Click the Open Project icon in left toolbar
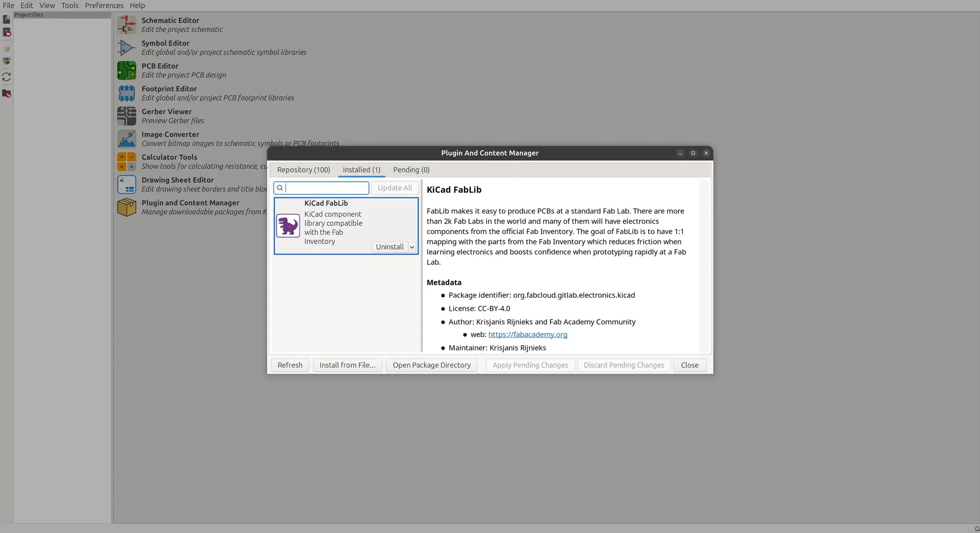 point(7,32)
